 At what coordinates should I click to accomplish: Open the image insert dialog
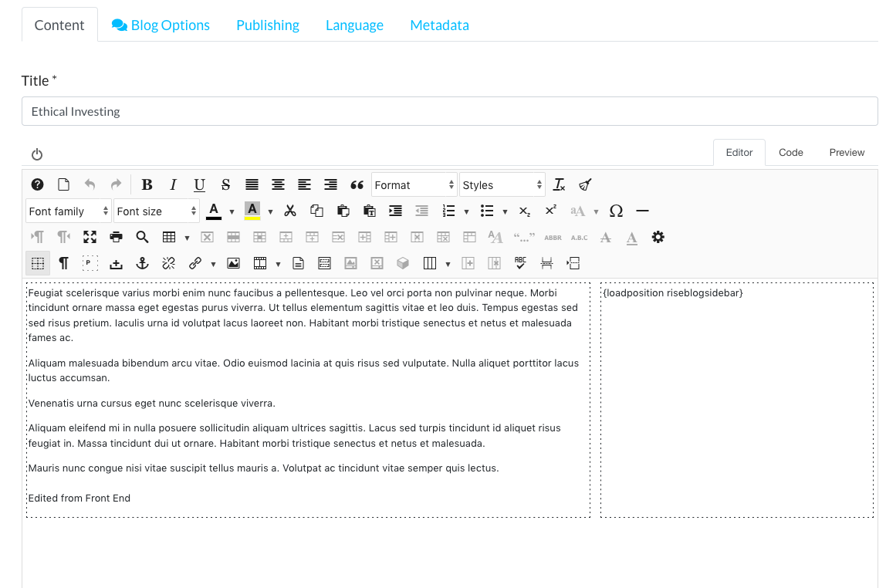click(x=233, y=262)
